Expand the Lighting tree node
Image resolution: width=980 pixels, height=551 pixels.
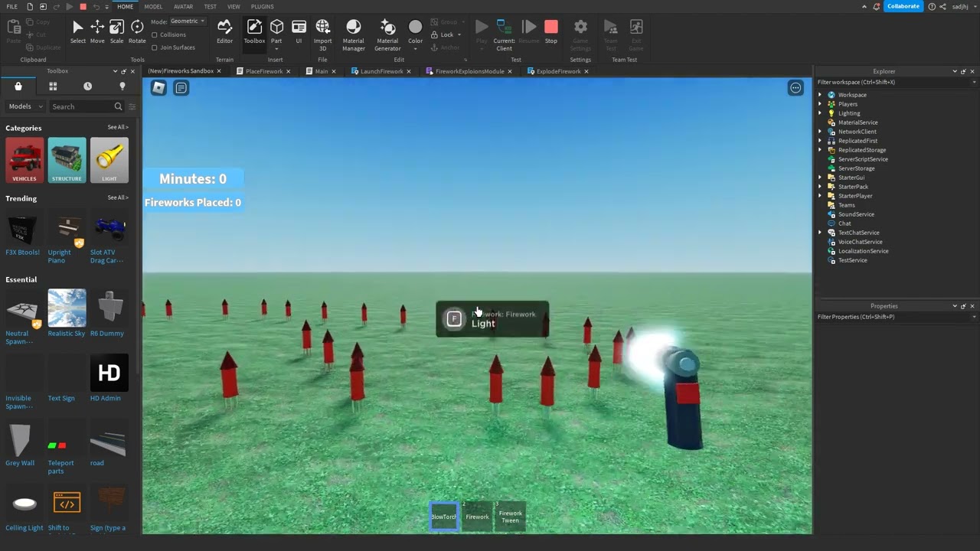(x=820, y=113)
